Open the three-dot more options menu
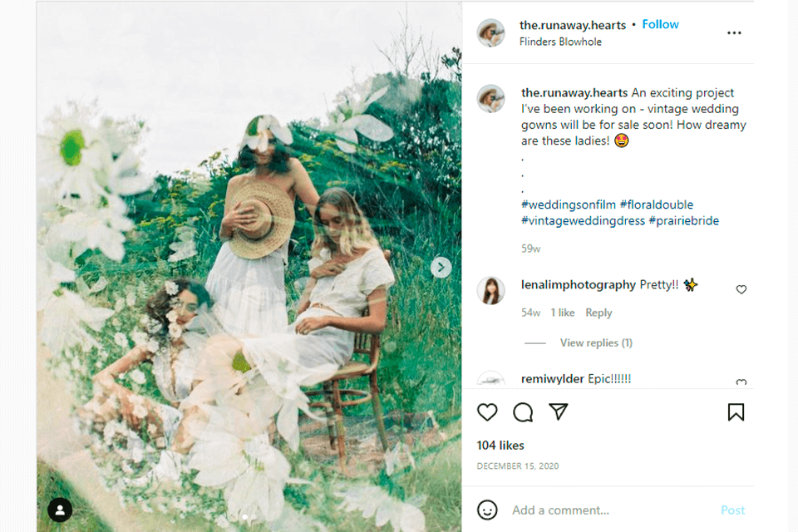The width and height of the screenshot is (798, 532). pos(734,33)
